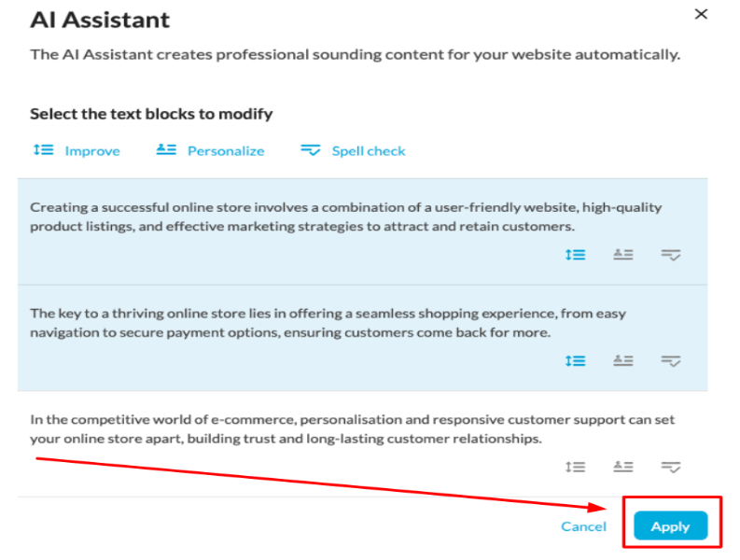Click Personalize icon for 'In the competitive world' block
The width and height of the screenshot is (740, 560).
[x=623, y=468]
